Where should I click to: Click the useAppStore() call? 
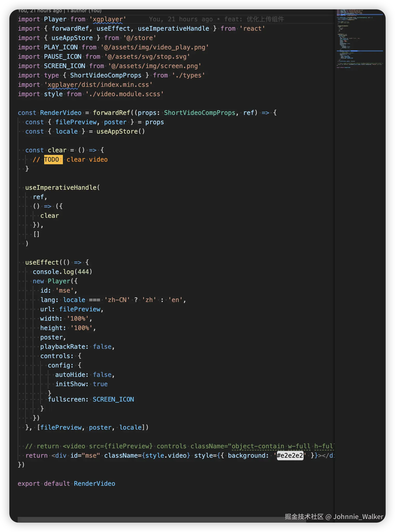pyautogui.click(x=121, y=132)
